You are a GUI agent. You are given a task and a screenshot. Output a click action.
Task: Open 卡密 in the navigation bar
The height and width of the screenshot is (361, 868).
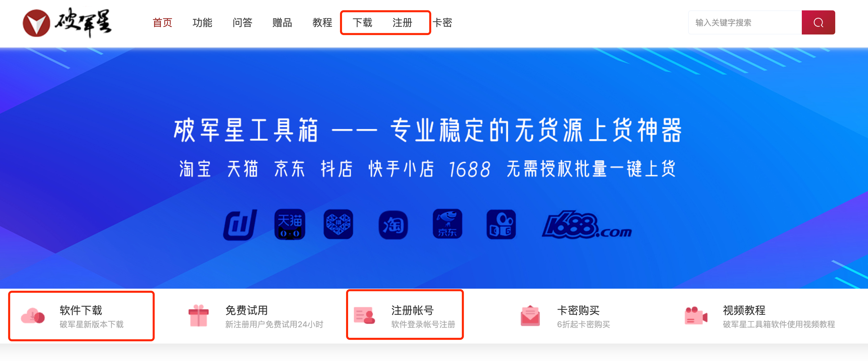[x=442, y=23]
